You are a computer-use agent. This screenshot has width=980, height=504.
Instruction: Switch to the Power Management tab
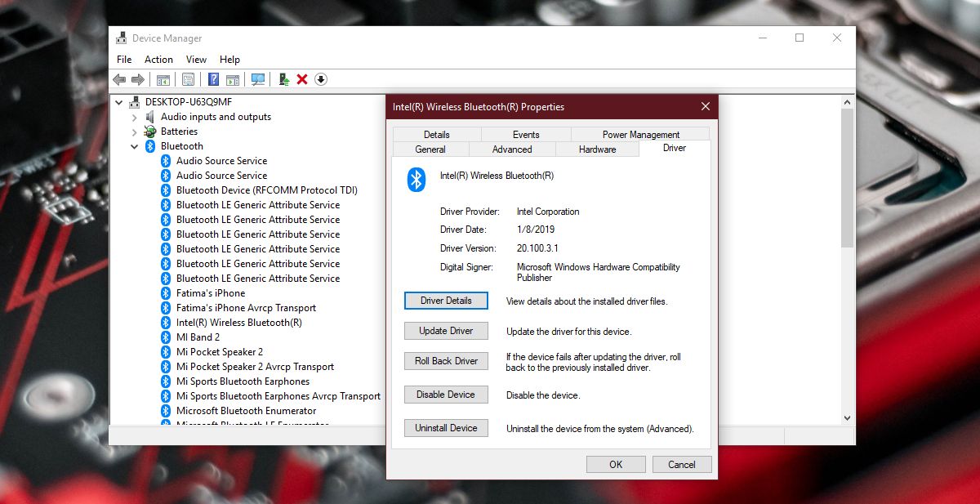[x=642, y=134]
